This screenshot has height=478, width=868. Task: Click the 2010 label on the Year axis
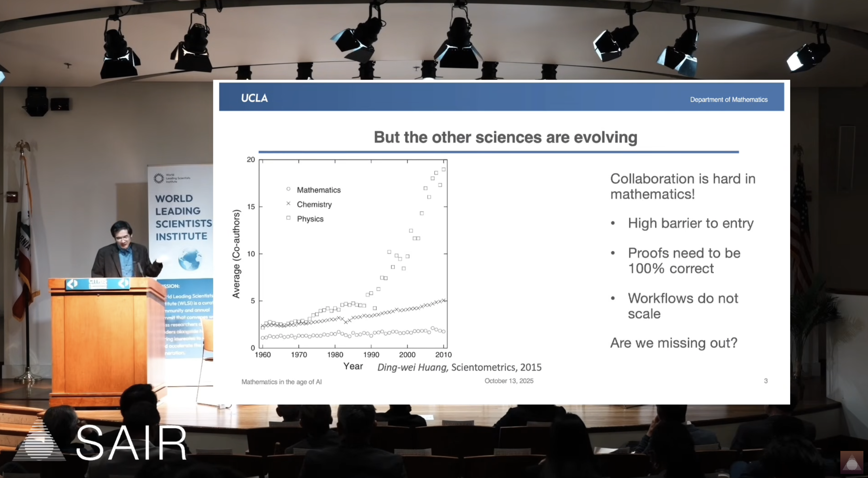[x=443, y=355]
